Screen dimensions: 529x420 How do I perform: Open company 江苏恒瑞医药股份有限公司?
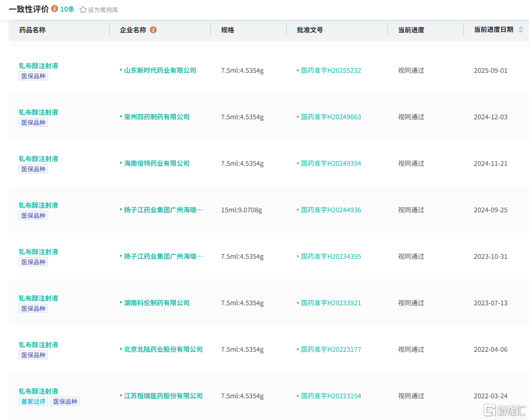(x=163, y=396)
